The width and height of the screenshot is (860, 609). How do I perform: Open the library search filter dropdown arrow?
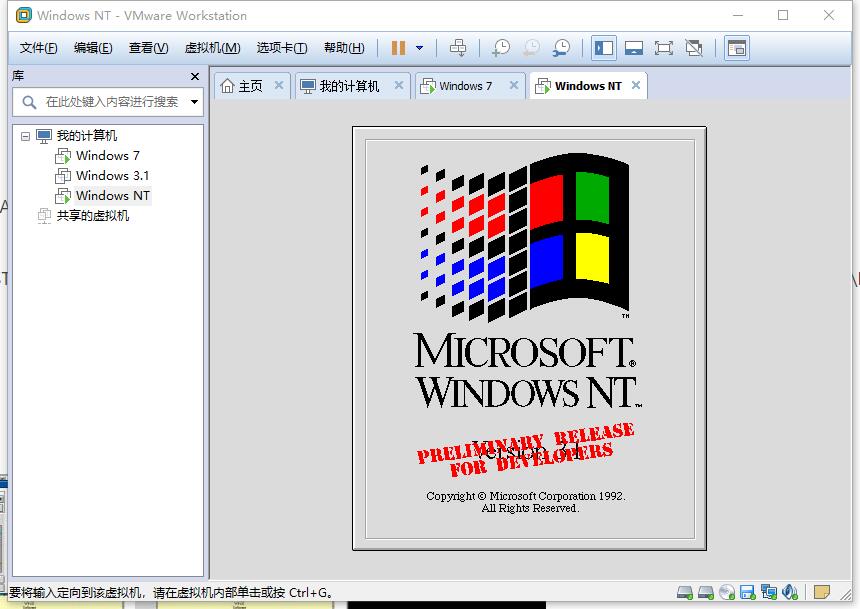point(194,102)
